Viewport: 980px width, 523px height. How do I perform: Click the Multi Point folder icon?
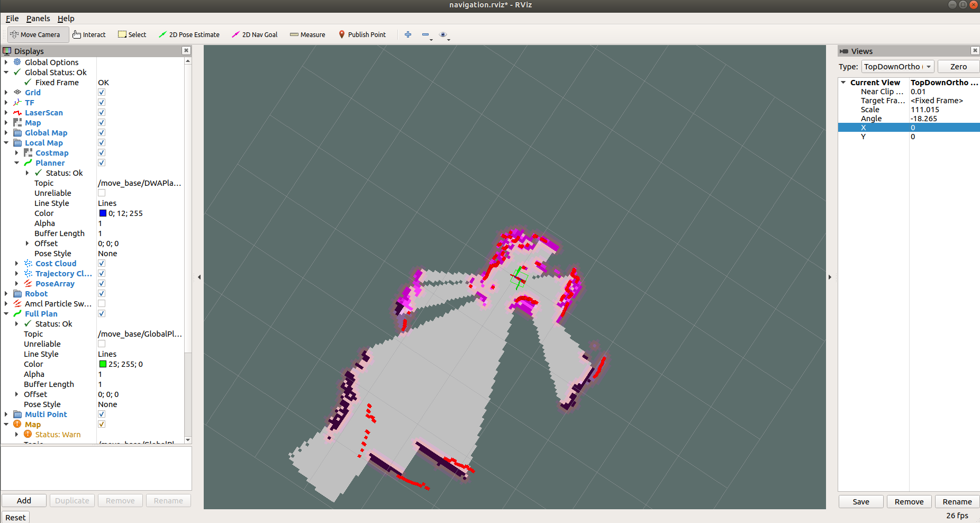click(x=17, y=414)
